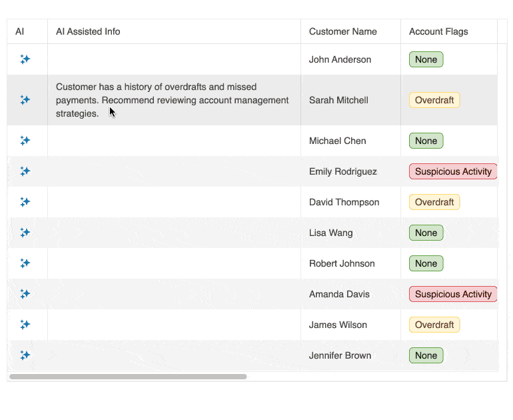Trigger the AI sparkle icon for Michael Chen
Image resolution: width=513 pixels, height=420 pixels.
coord(25,141)
